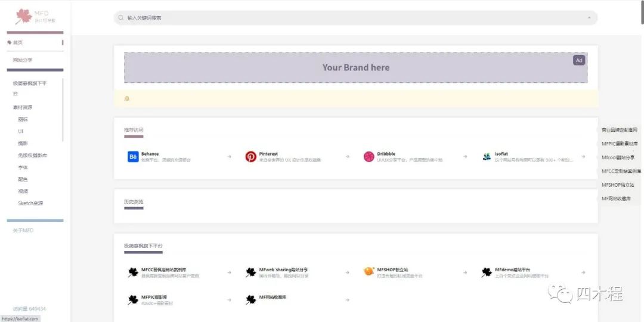The width and height of the screenshot is (644, 322).
Task: Open the MFPIC摄影素材库 quick link on the right
Action: (x=620, y=144)
